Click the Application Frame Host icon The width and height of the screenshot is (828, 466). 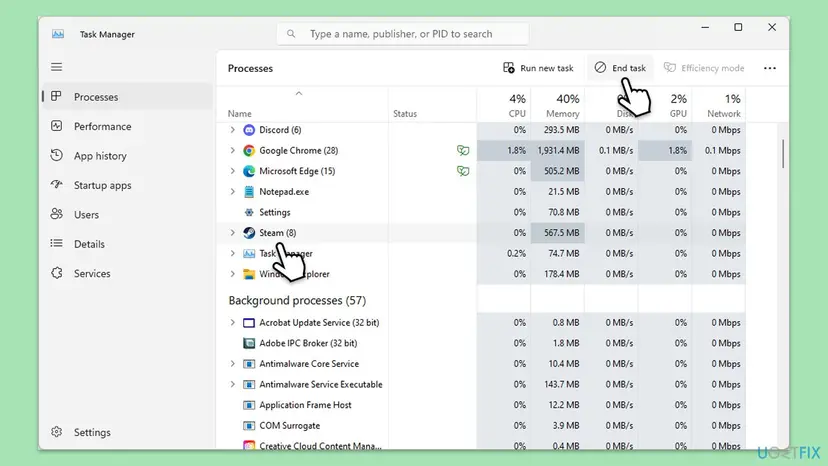point(249,405)
